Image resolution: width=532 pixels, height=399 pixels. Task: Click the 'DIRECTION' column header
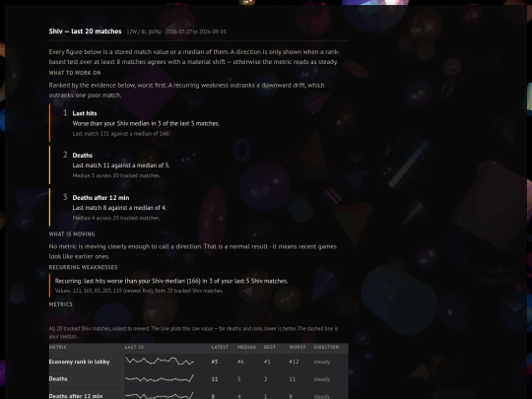pos(326,347)
